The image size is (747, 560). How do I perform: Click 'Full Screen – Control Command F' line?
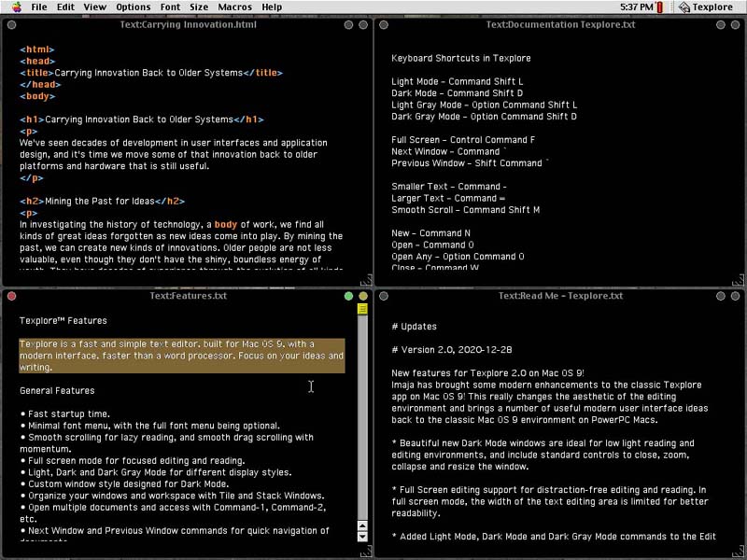(x=462, y=140)
